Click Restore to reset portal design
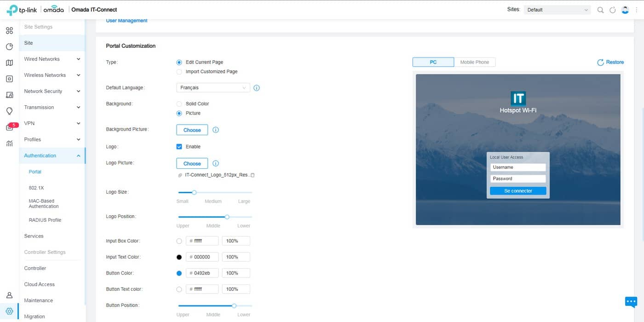The height and width of the screenshot is (322, 644). coord(610,62)
